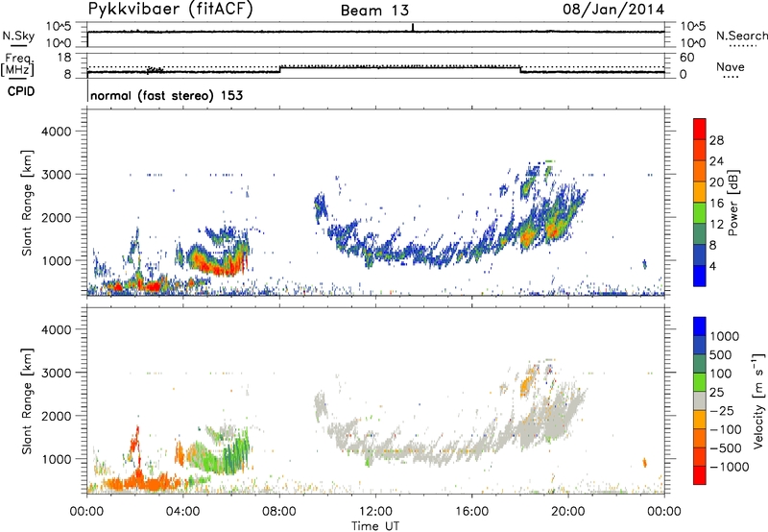Click the 20:00 time axis label
Viewport: 768px width, 532px height.
568,512
